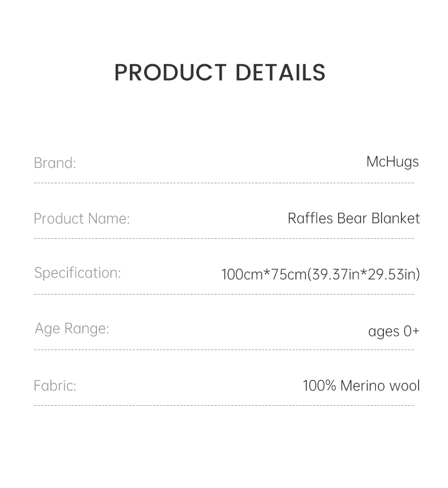Click the dashed divider under Brand row

coord(224,183)
